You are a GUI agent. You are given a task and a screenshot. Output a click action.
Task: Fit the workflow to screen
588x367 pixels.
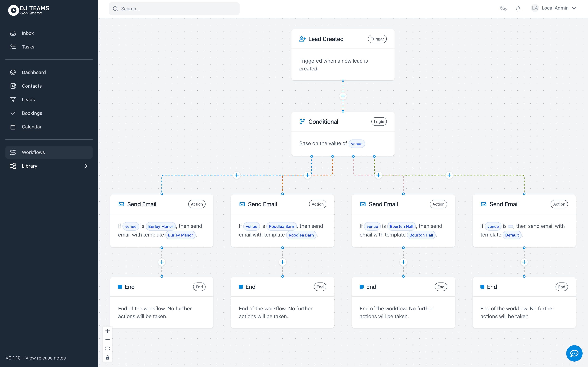point(108,348)
